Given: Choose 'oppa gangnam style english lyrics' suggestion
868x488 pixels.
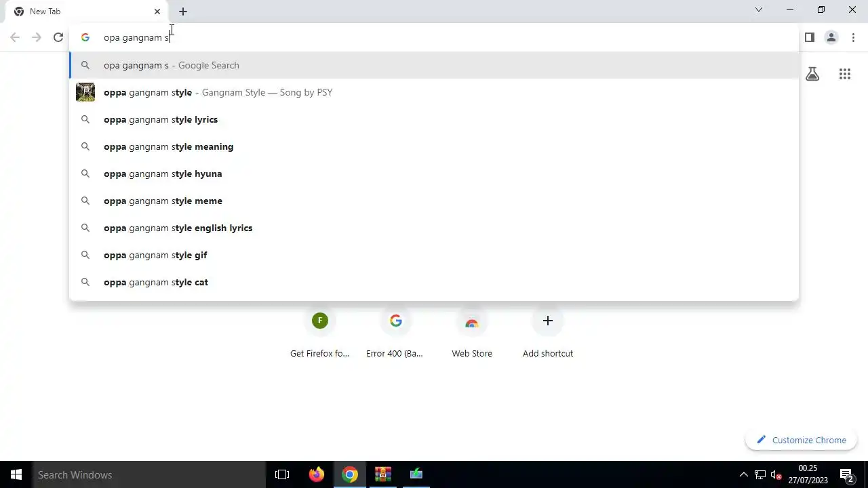Looking at the screenshot, I should [x=434, y=228].
